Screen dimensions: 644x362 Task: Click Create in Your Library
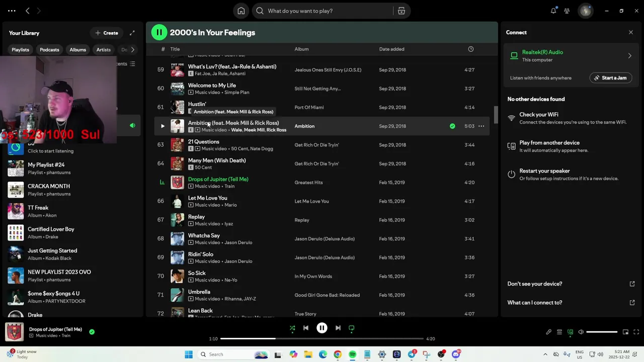107,33
